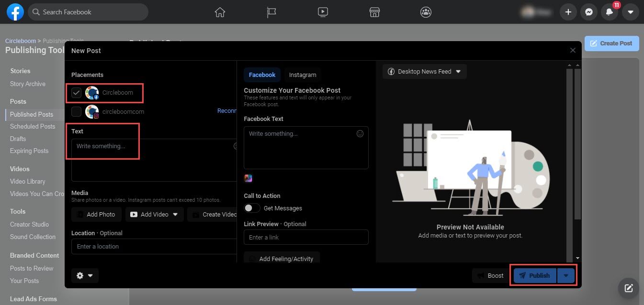The width and height of the screenshot is (644, 305).
Task: Switch to the Instagram tab
Action: [303, 75]
